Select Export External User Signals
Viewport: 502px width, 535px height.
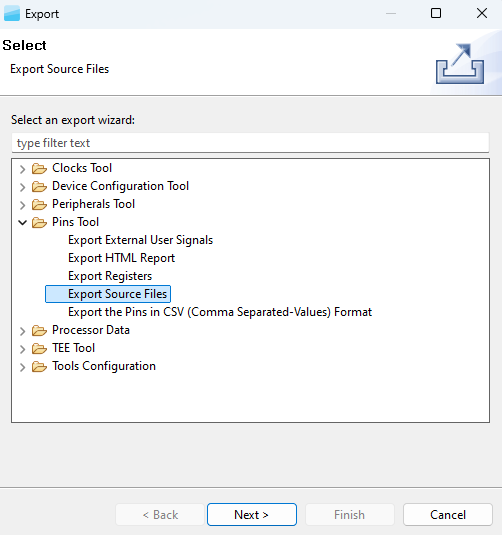pos(140,240)
